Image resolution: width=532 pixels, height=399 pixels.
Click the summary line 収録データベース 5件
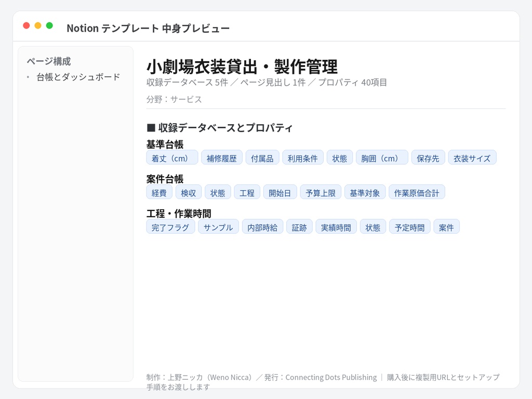point(187,83)
